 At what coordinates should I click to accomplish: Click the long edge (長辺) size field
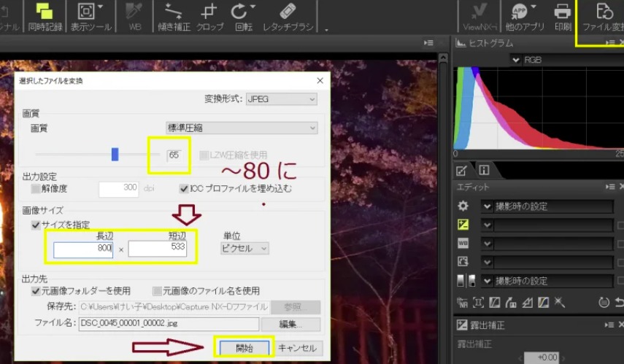pyautogui.click(x=83, y=249)
